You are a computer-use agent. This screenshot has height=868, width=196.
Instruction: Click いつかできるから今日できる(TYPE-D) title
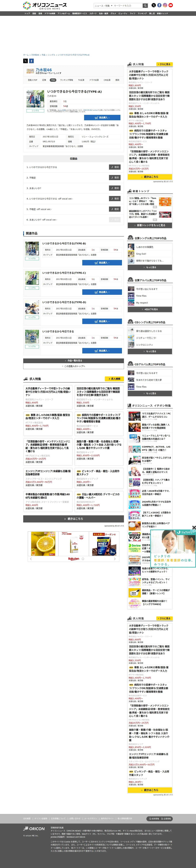coord(64,302)
